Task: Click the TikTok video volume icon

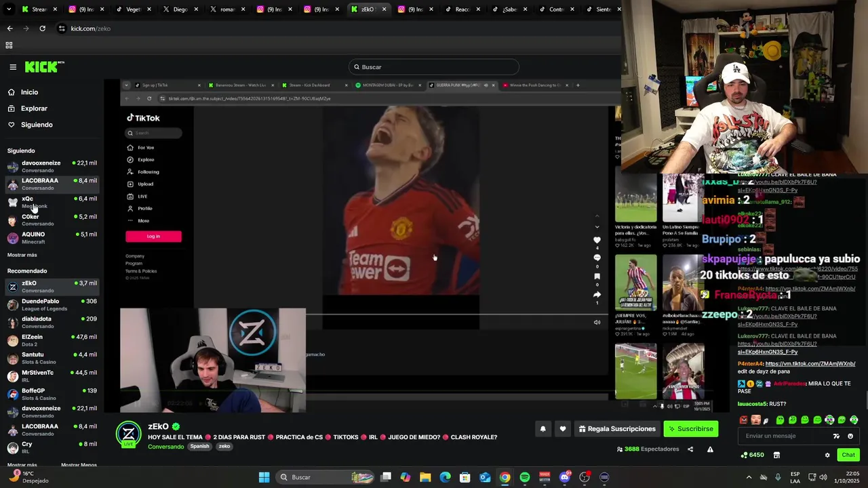Action: point(597,323)
